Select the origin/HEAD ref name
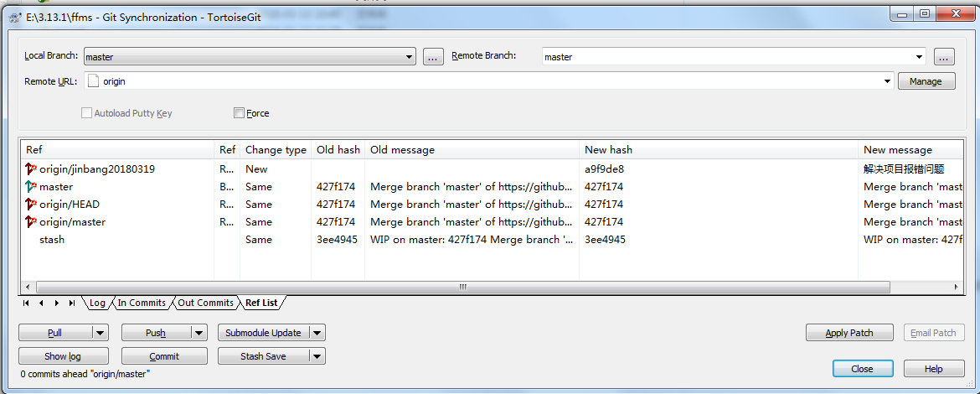This screenshot has width=980, height=394. point(69,204)
